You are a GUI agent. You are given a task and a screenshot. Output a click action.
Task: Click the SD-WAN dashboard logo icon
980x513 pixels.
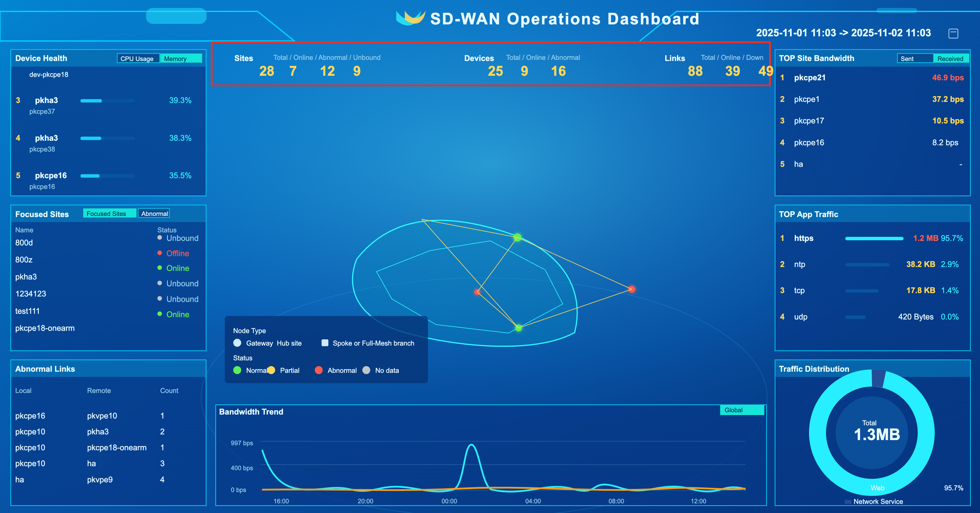point(410,18)
